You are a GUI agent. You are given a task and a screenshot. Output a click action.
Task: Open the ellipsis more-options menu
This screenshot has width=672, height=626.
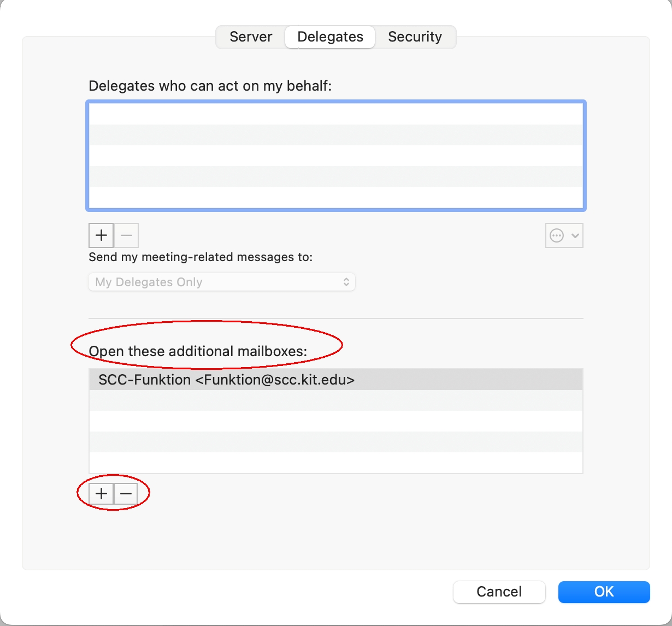557,236
